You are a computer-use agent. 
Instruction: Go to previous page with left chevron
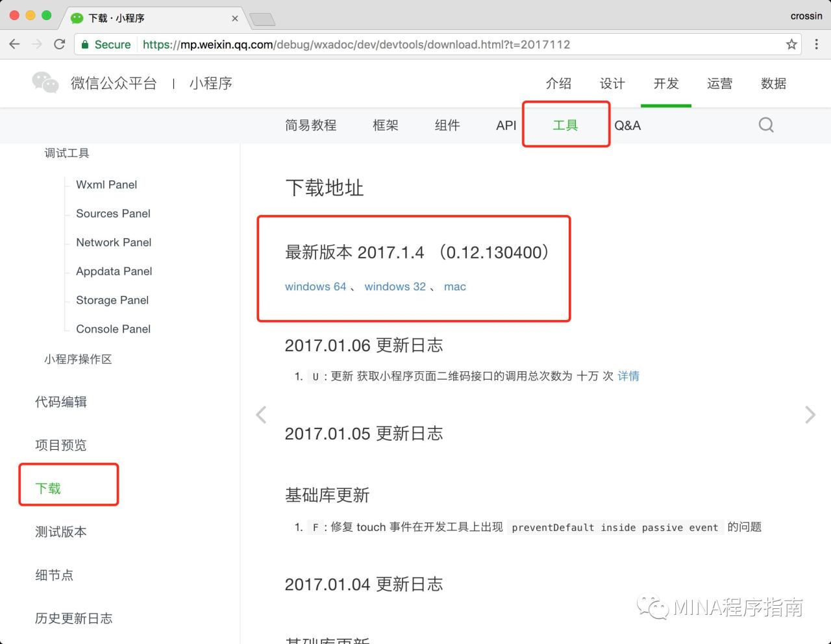point(261,414)
